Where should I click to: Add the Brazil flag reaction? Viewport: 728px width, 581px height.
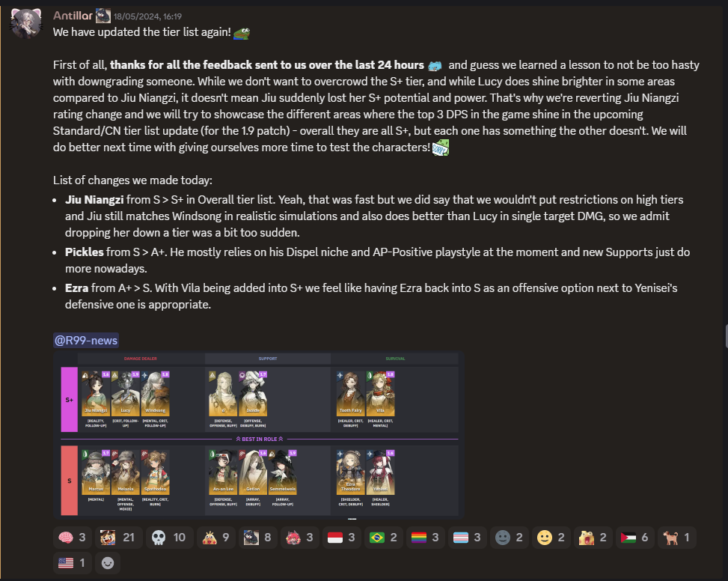[384, 538]
